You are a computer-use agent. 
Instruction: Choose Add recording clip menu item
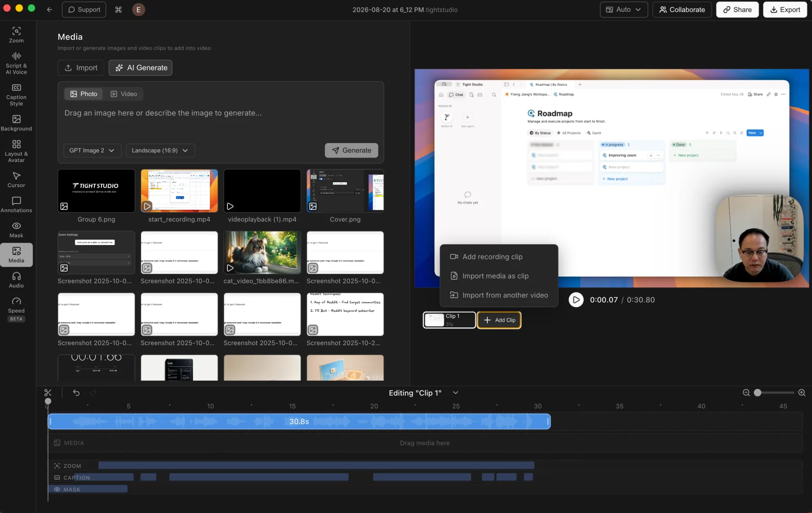(499, 257)
